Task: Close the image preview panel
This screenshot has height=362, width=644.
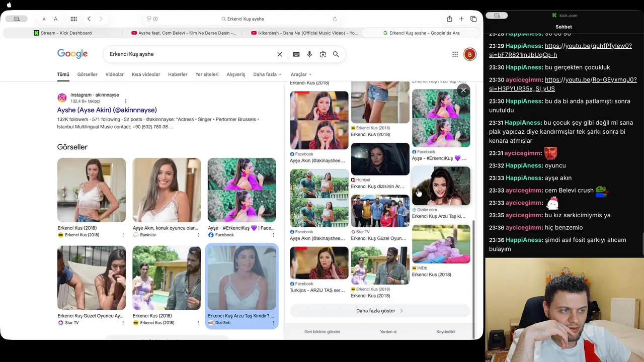Action: pyautogui.click(x=463, y=90)
